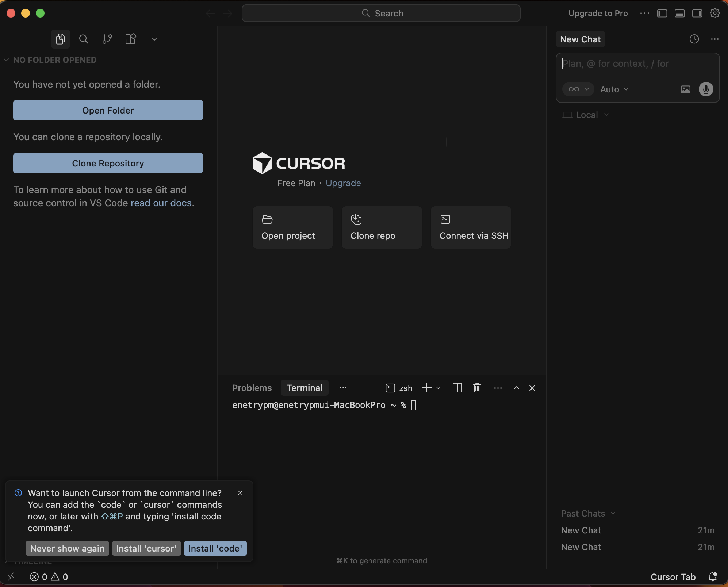The height and width of the screenshot is (587, 728).
Task: Open the Explorer files icon in sidebar
Action: coord(61,39)
